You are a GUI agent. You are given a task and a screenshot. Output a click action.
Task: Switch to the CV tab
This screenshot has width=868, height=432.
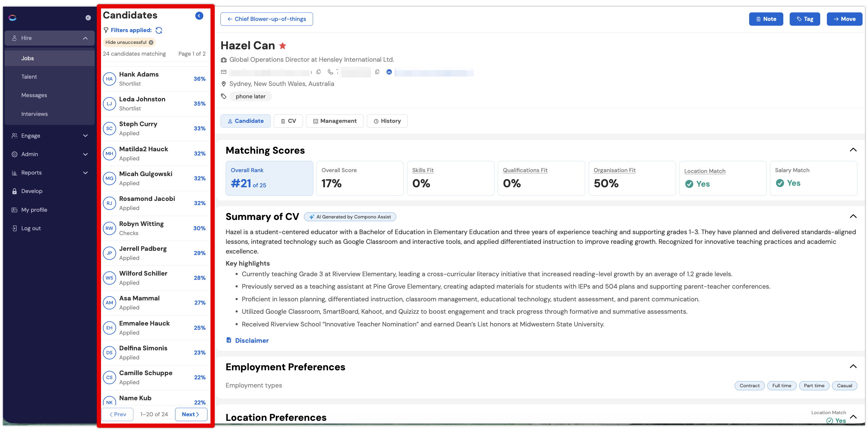click(288, 121)
